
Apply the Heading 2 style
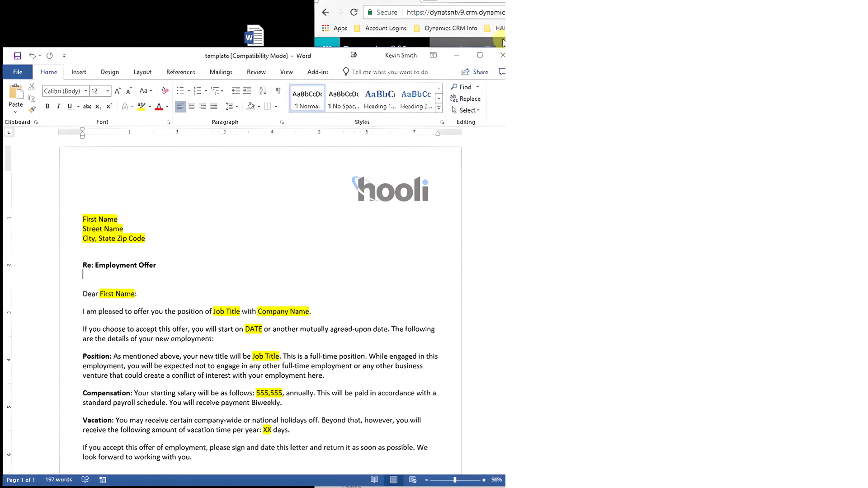(416, 99)
